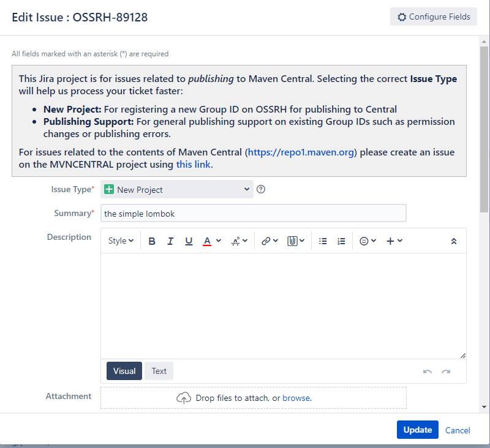Switch to the Text editor tab

pyautogui.click(x=159, y=371)
